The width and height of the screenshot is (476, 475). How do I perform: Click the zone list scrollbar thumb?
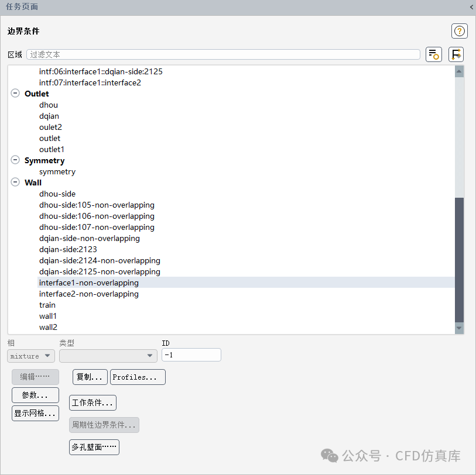pyautogui.click(x=459, y=260)
